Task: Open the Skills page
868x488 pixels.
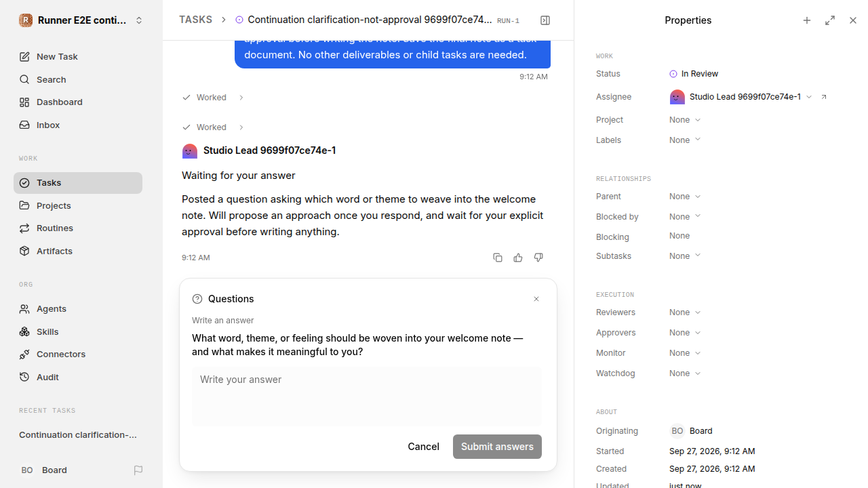Action: coord(78,331)
